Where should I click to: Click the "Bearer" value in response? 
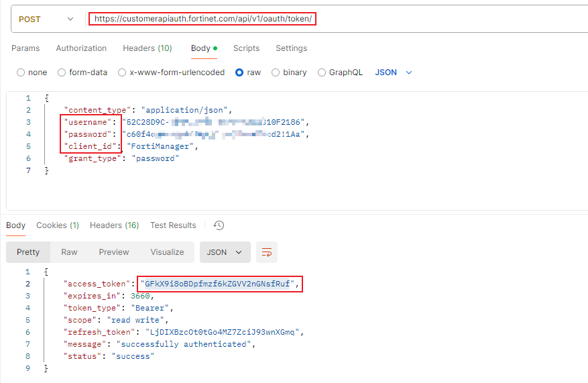click(150, 308)
